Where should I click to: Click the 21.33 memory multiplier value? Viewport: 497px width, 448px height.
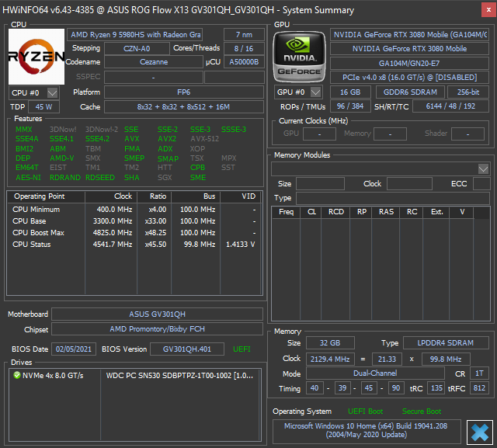[x=387, y=359]
